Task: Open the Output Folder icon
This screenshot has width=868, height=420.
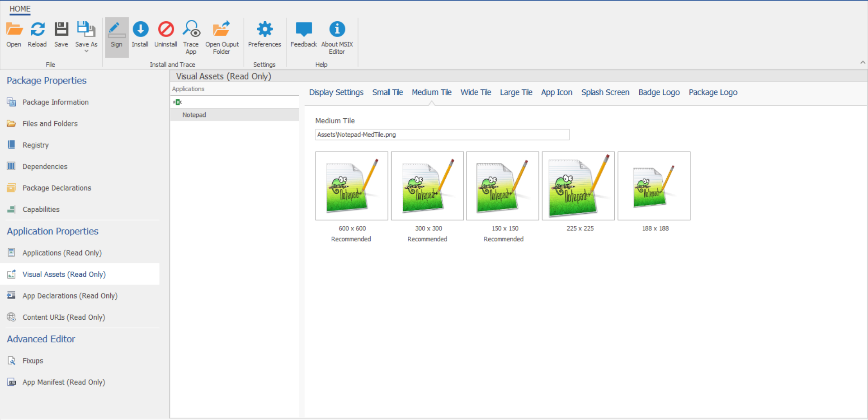Action: point(222,29)
